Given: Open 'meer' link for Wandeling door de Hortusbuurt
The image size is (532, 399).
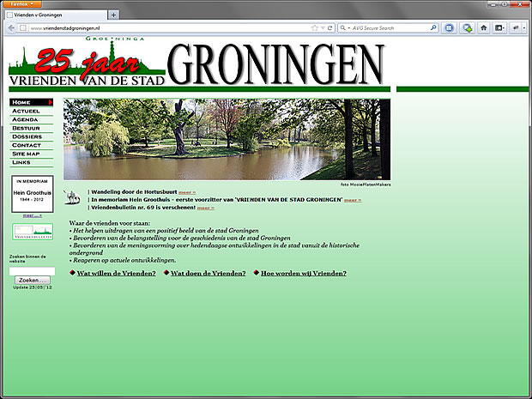Looking at the screenshot, I should pyautogui.click(x=187, y=192).
